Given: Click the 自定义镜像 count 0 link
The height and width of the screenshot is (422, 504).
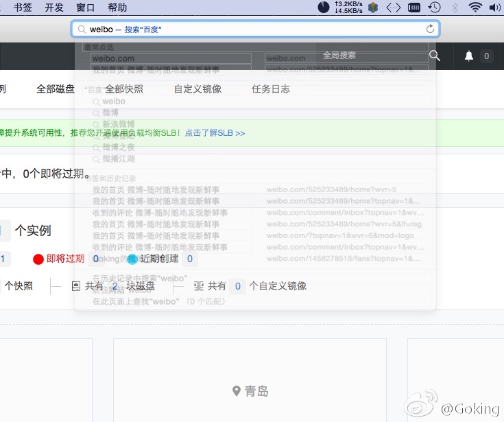Looking at the screenshot, I should coord(238,286).
